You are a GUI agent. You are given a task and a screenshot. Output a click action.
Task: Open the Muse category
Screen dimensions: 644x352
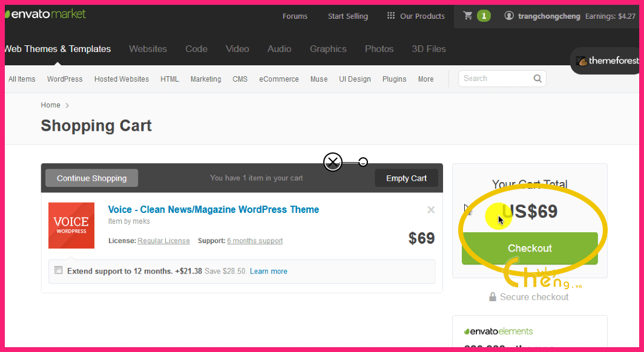click(319, 79)
